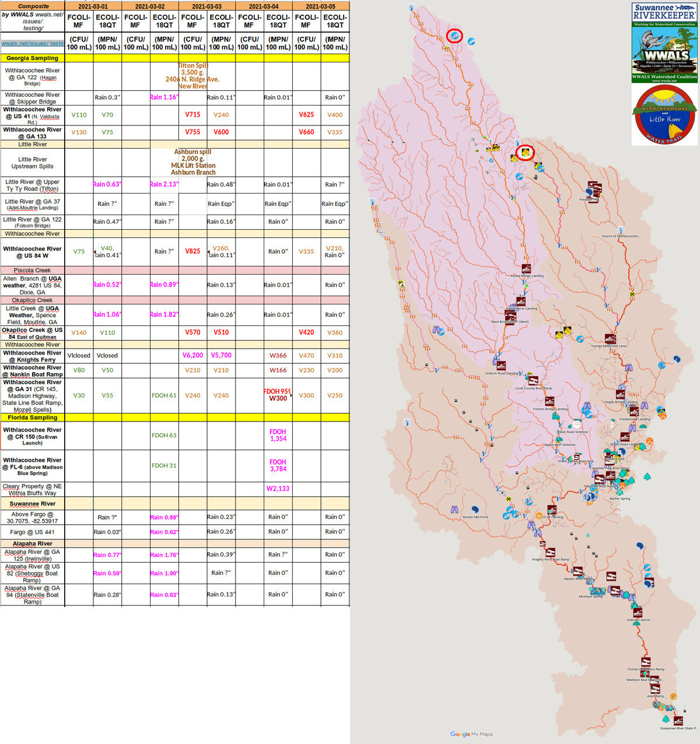Click the Hagan Bridge Landing marker
The height and width of the screenshot is (744, 700).
click(621, 395)
